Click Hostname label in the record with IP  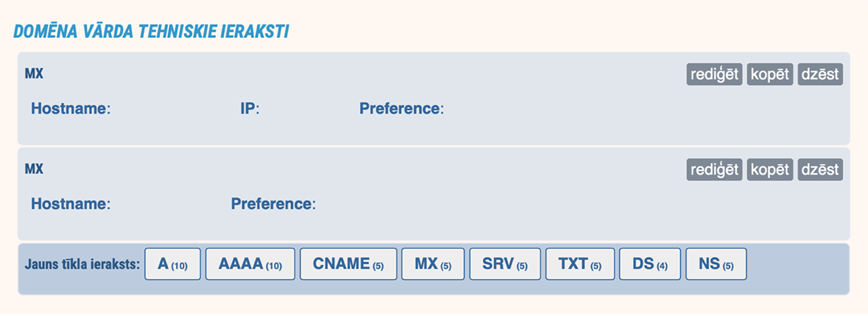pos(70,108)
